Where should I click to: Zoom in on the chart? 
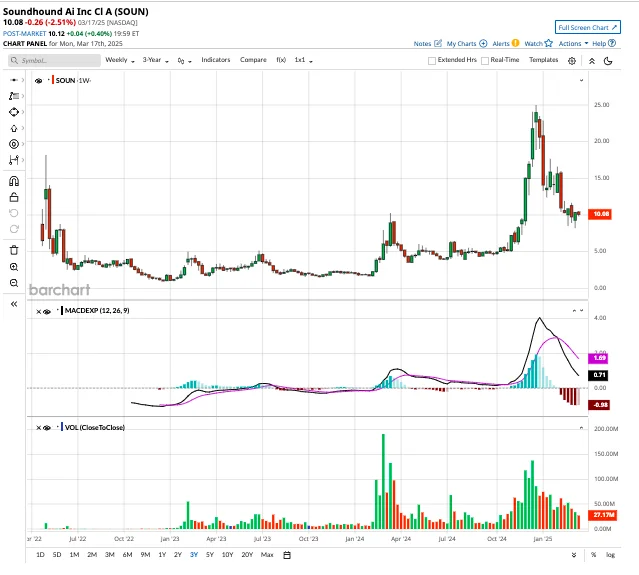point(14,267)
